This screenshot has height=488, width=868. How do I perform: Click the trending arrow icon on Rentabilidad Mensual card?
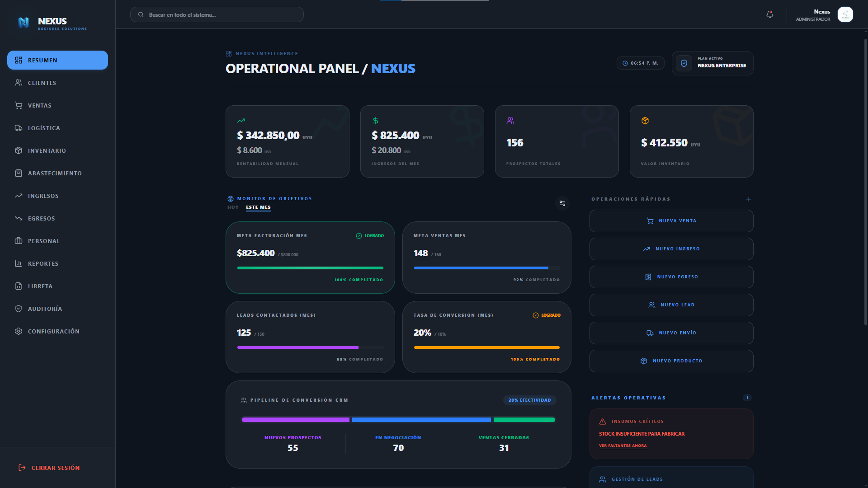[x=241, y=121]
